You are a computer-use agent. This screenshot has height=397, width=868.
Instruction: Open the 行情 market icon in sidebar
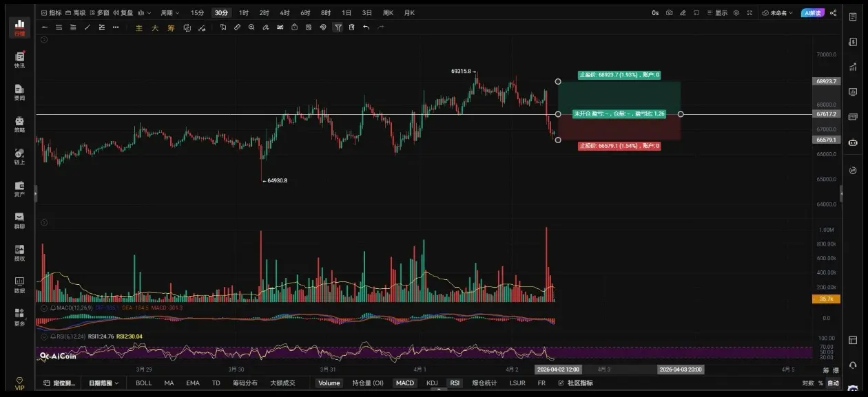(x=19, y=27)
